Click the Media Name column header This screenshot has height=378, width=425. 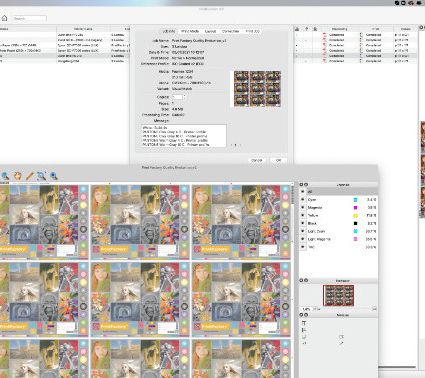click(x=83, y=29)
